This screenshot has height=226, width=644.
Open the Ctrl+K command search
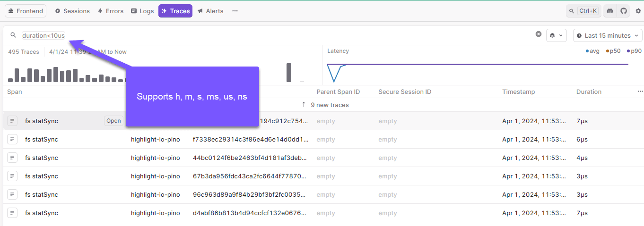583,11
